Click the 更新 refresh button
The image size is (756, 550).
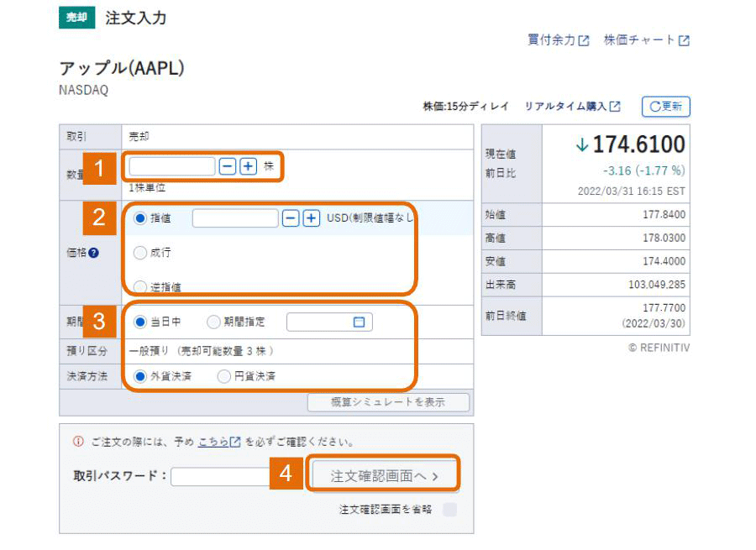pos(666,107)
